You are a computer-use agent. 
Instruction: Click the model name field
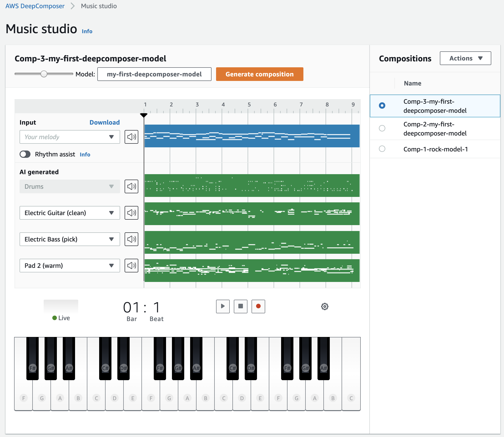coord(154,74)
